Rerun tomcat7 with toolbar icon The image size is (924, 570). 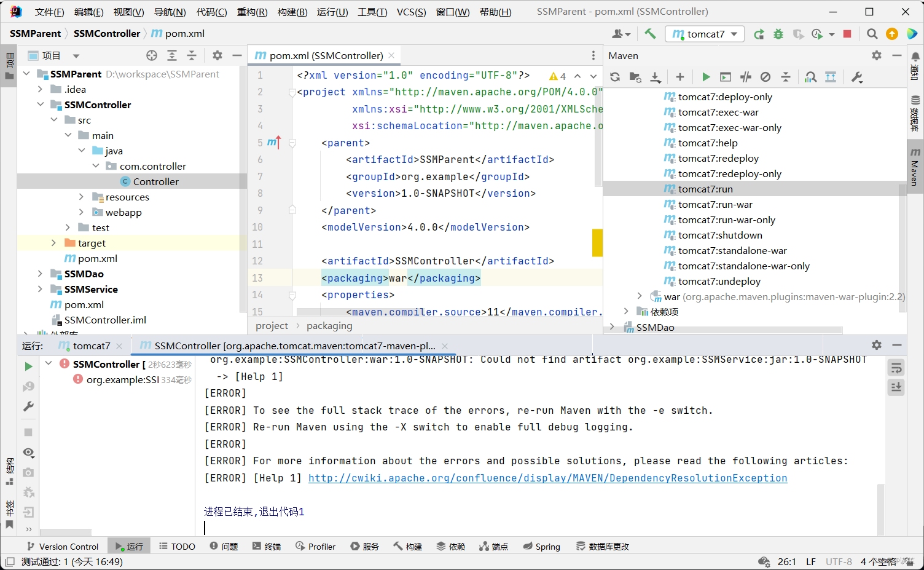click(759, 34)
